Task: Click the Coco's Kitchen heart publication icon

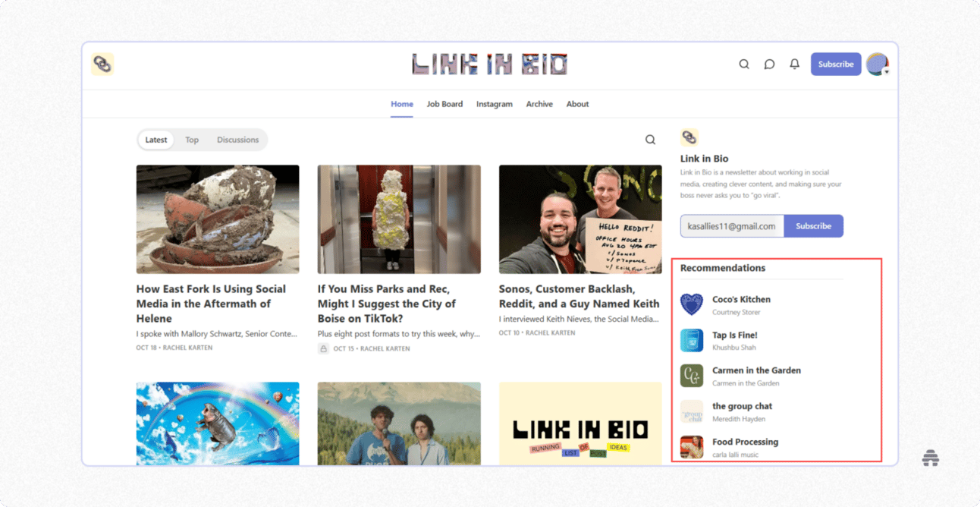Action: click(x=691, y=304)
